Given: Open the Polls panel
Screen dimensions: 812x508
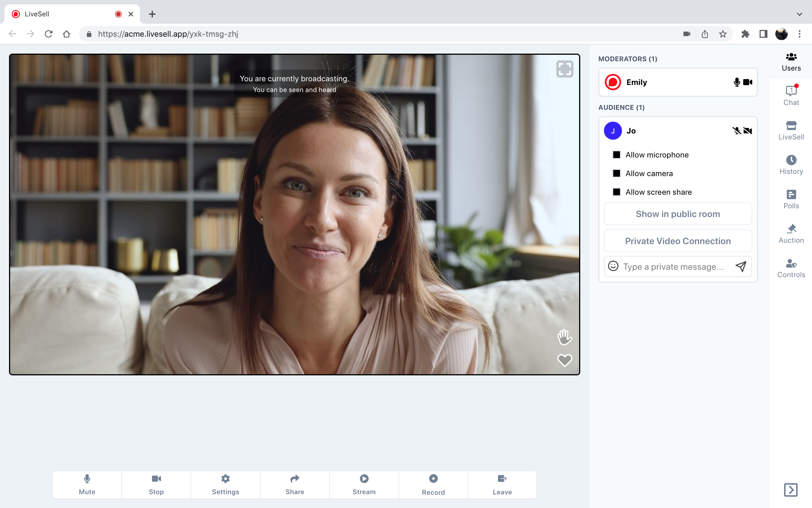Looking at the screenshot, I should point(791,200).
